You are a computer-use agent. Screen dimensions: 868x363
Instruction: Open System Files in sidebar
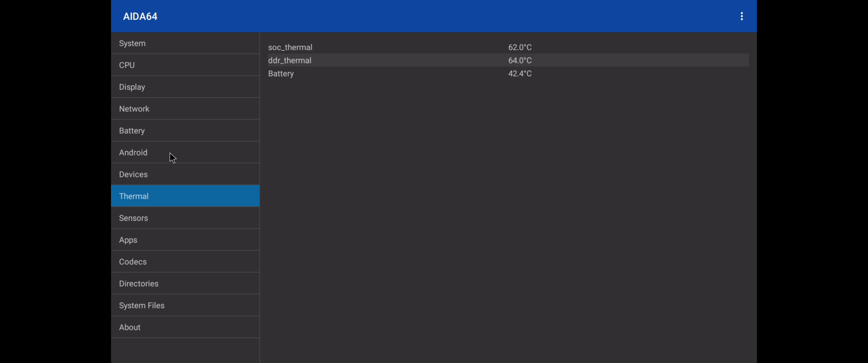pos(185,306)
